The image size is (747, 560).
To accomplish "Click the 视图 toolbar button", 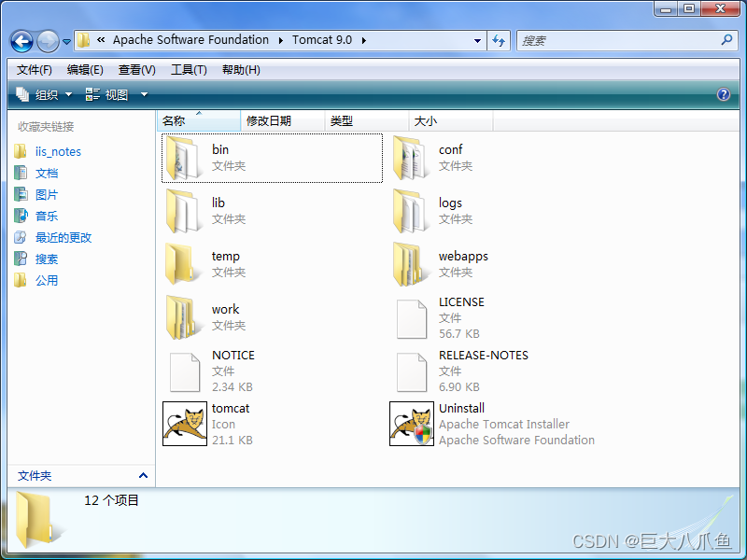I will click(x=106, y=95).
